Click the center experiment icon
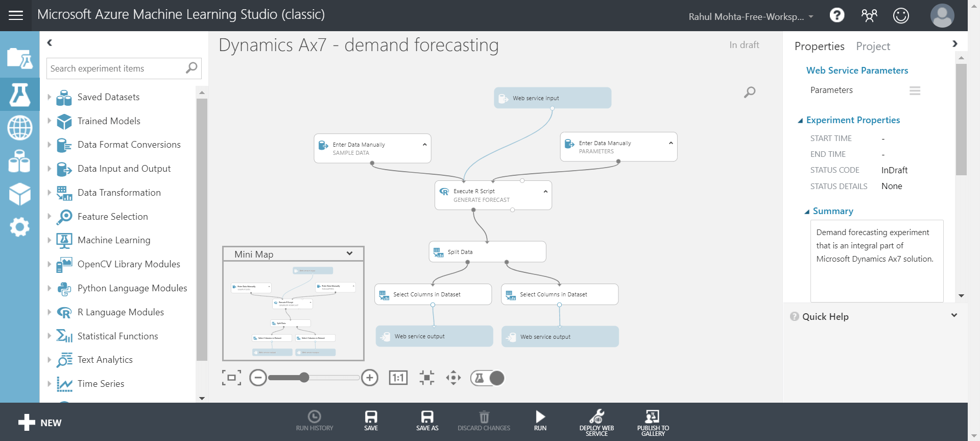Image resolution: width=980 pixels, height=441 pixels. [427, 378]
